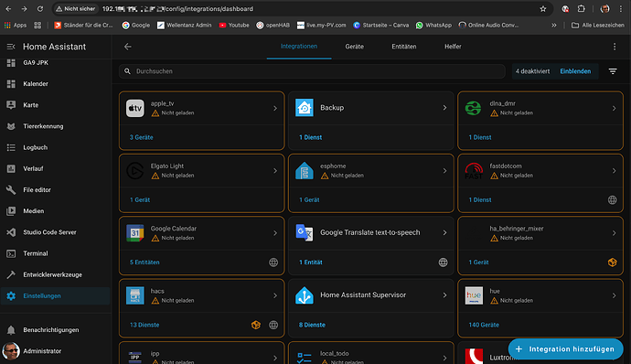The width and height of the screenshot is (631, 364).
Task: Click the Google Translate text-to-speech logo
Action: click(305, 232)
